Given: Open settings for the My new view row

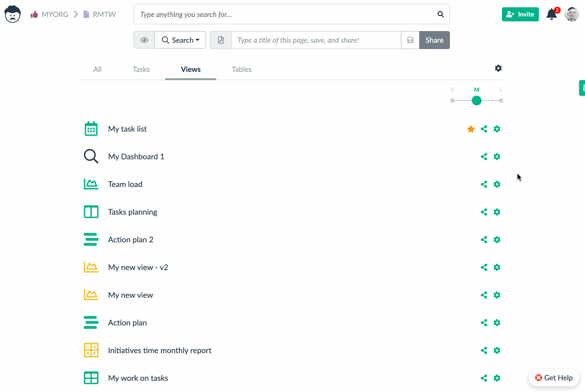Looking at the screenshot, I should [497, 295].
